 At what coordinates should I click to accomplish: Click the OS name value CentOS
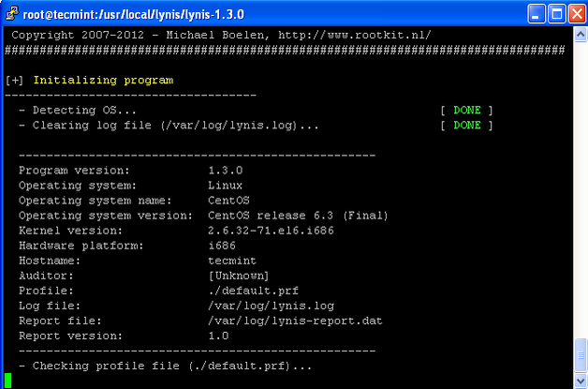click(228, 201)
